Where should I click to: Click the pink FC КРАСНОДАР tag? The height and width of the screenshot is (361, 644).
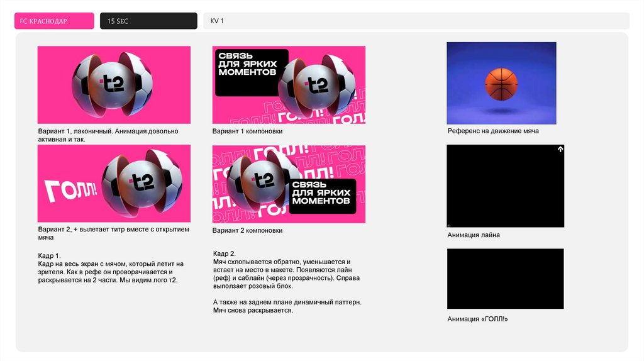(54, 21)
